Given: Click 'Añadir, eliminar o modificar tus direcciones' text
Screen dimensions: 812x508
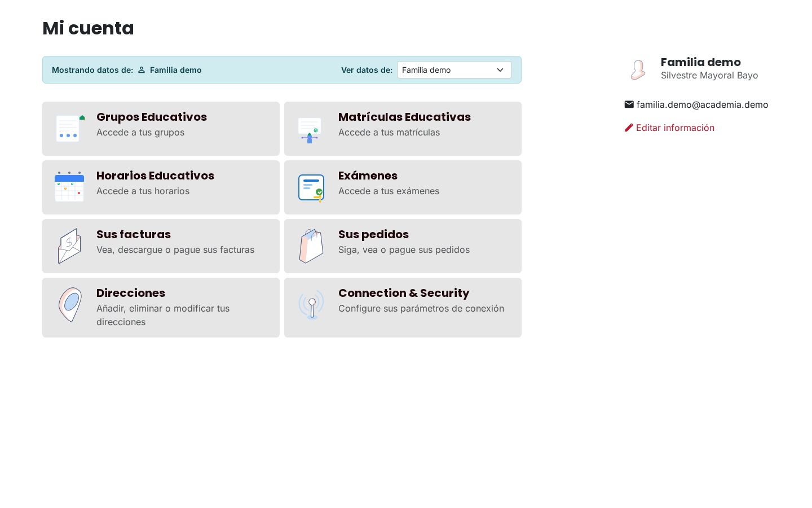Looking at the screenshot, I should pyautogui.click(x=163, y=315).
